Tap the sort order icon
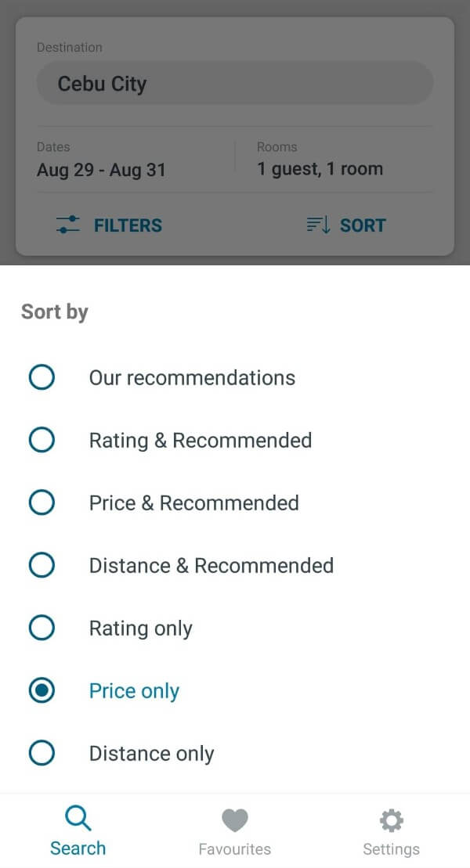Image resolution: width=470 pixels, height=868 pixels. (x=317, y=225)
